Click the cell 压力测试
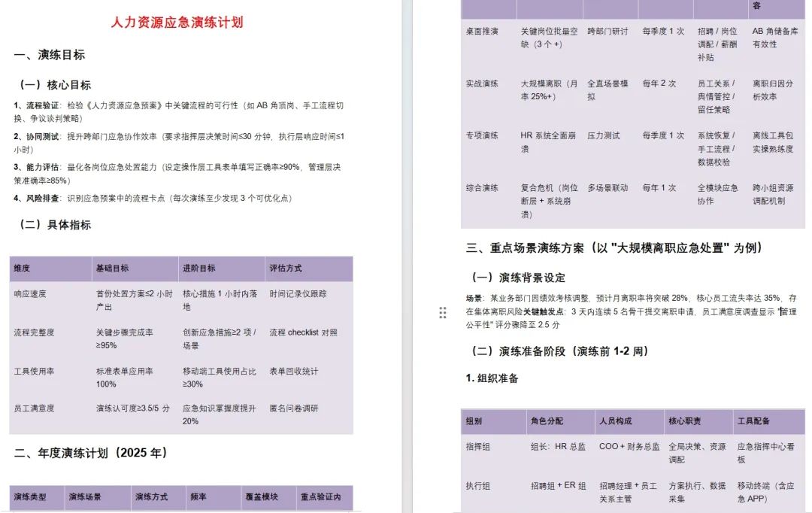Screen dimensions: 812x513 [604, 135]
